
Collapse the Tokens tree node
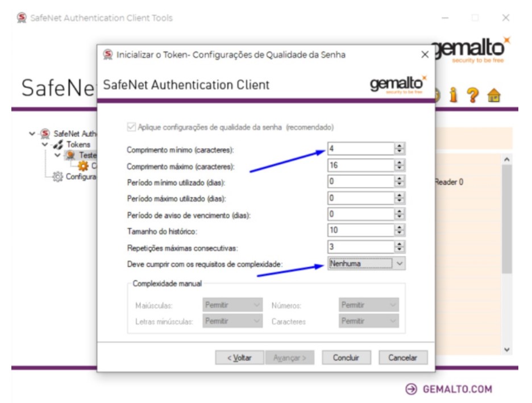(x=45, y=145)
